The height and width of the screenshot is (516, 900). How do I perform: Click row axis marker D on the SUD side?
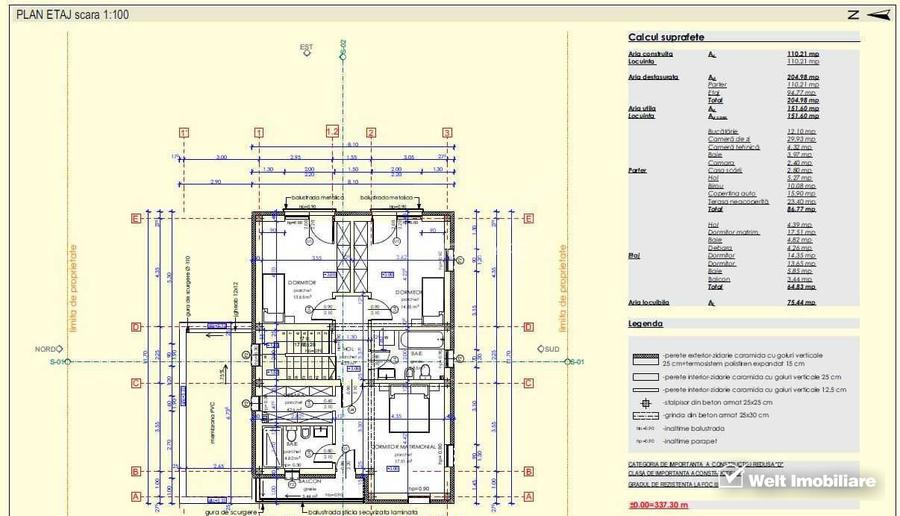[x=528, y=327]
